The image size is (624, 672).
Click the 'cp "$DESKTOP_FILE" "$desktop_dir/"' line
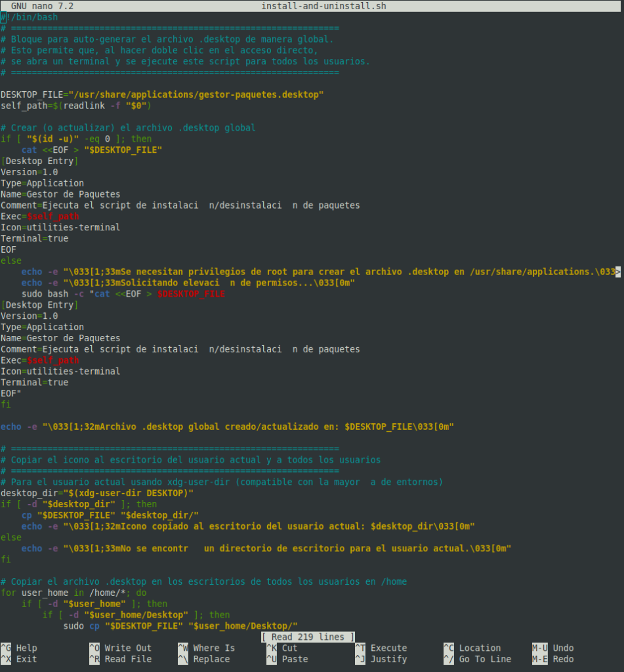click(x=110, y=515)
